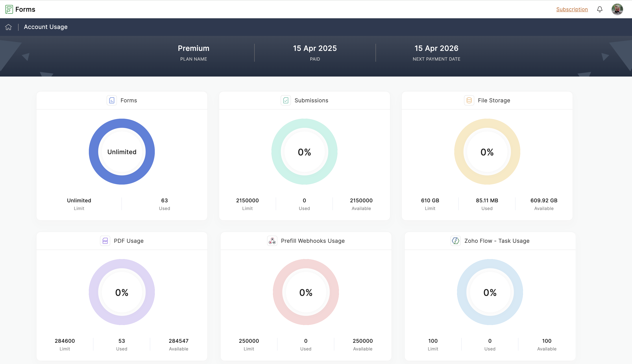Viewport: 632px width, 364px height.
Task: Go to home via house icon
Action: pos(8,27)
